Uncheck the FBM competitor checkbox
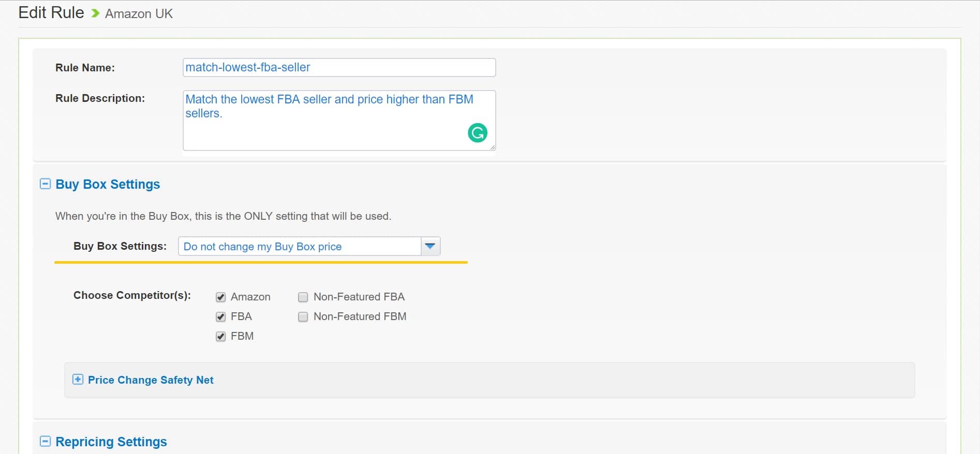This screenshot has width=980, height=454. tap(221, 337)
